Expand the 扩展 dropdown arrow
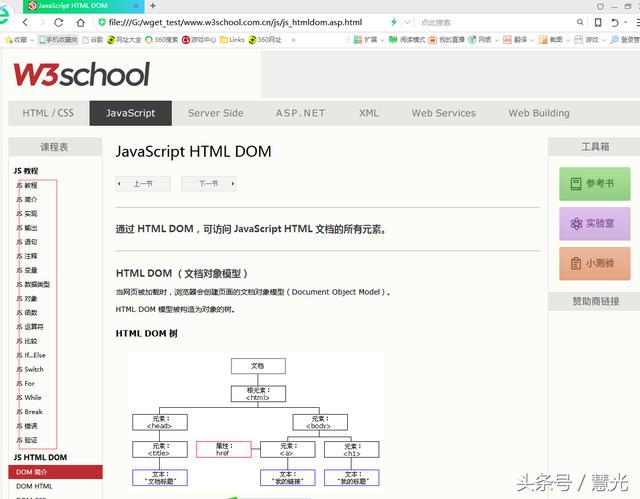This screenshot has height=499, width=640. click(382, 40)
